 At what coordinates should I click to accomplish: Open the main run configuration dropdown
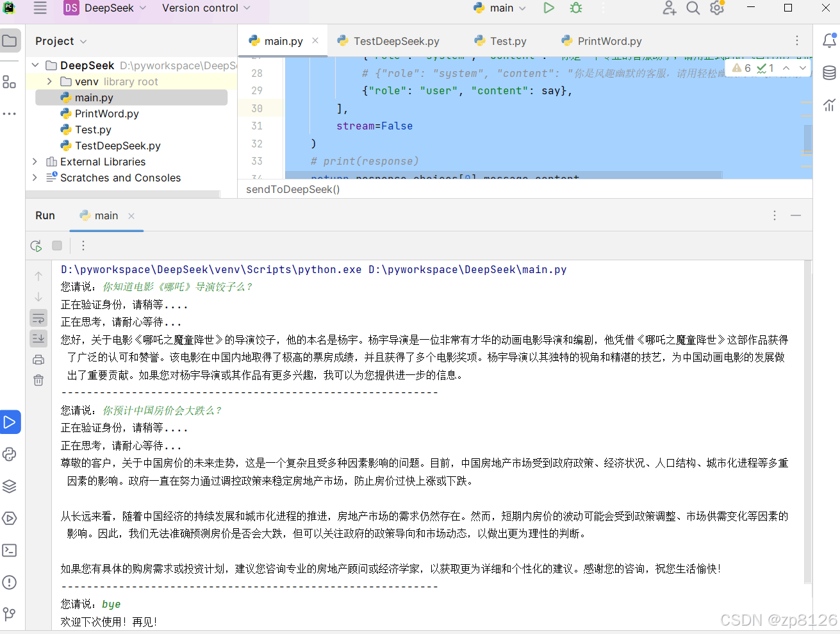(x=500, y=8)
